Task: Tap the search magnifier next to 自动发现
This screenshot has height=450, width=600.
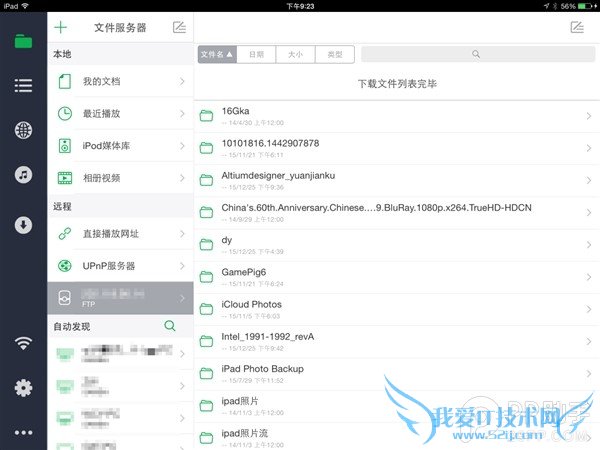Action: [170, 326]
